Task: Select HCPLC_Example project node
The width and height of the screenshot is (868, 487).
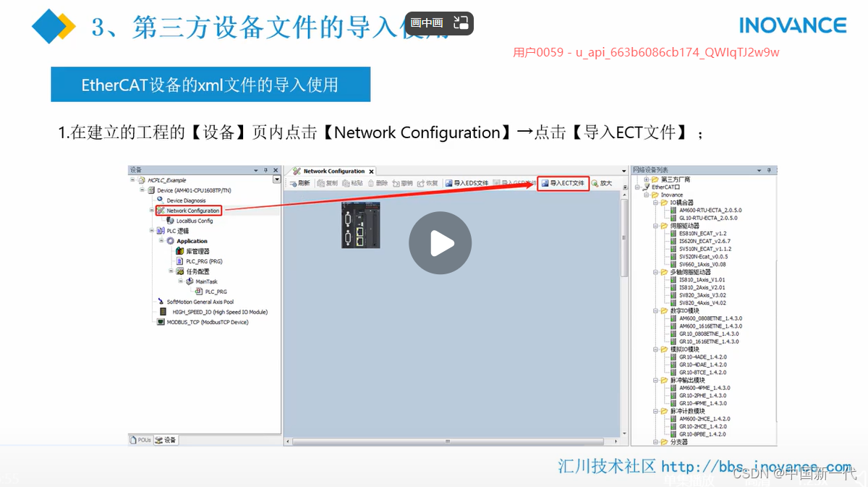Action: pos(162,179)
